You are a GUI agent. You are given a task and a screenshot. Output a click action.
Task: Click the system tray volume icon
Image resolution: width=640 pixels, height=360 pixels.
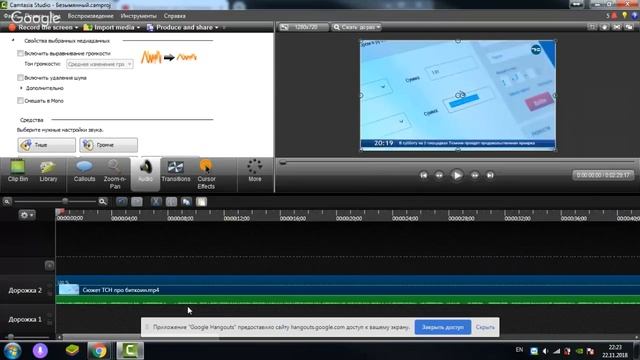pos(545,351)
